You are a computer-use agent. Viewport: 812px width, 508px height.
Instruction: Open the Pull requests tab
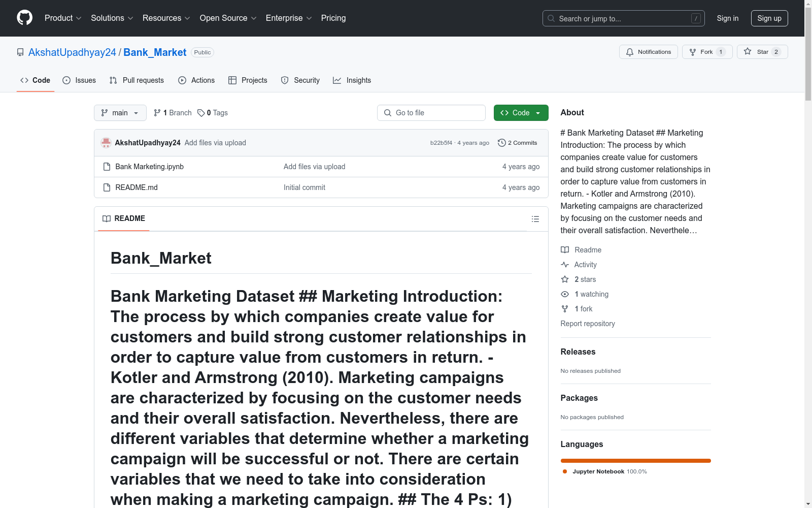tap(137, 80)
